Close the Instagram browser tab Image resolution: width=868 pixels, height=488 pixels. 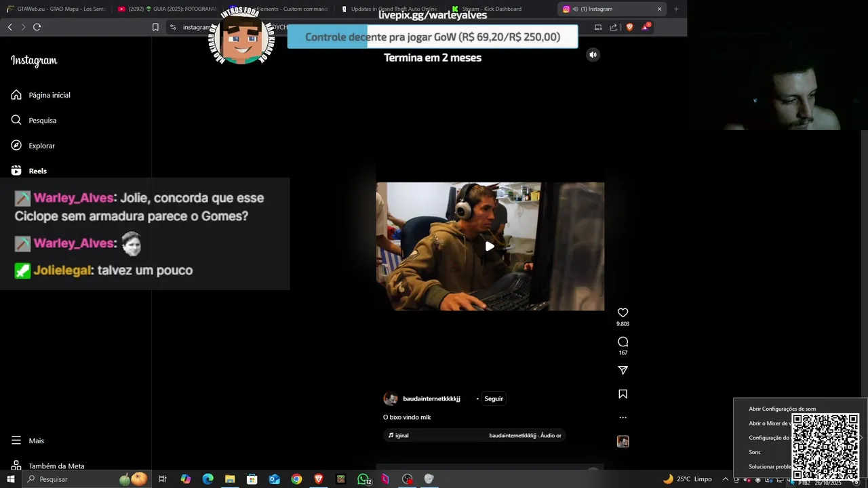(x=659, y=9)
